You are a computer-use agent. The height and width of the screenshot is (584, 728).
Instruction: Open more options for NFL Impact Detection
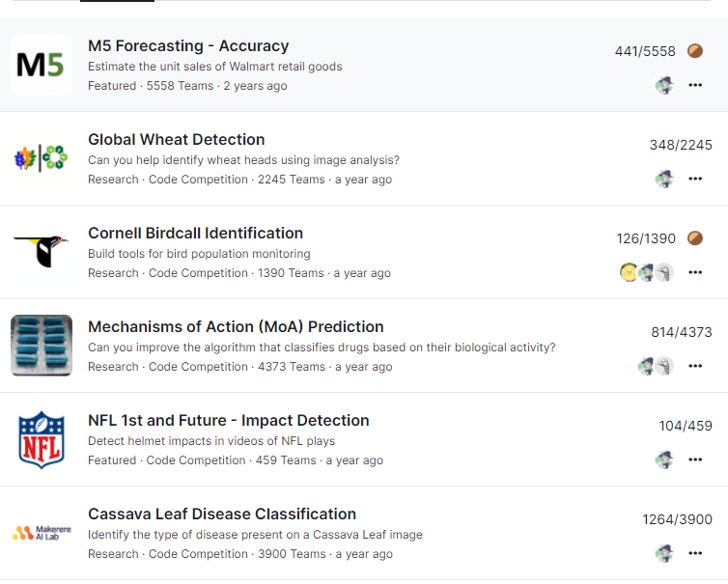pos(695,459)
